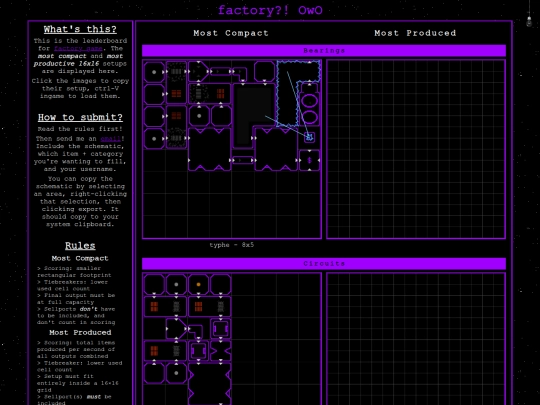Click the "factory?! OwO" page title
This screenshot has width=540, height=405.
coord(270,10)
